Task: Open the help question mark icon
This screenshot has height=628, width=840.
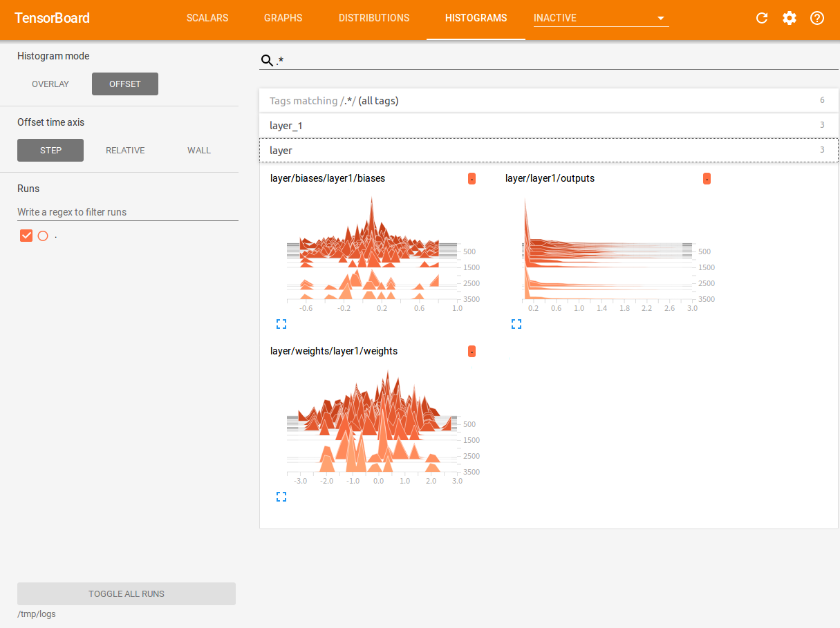Action: pyautogui.click(x=817, y=18)
